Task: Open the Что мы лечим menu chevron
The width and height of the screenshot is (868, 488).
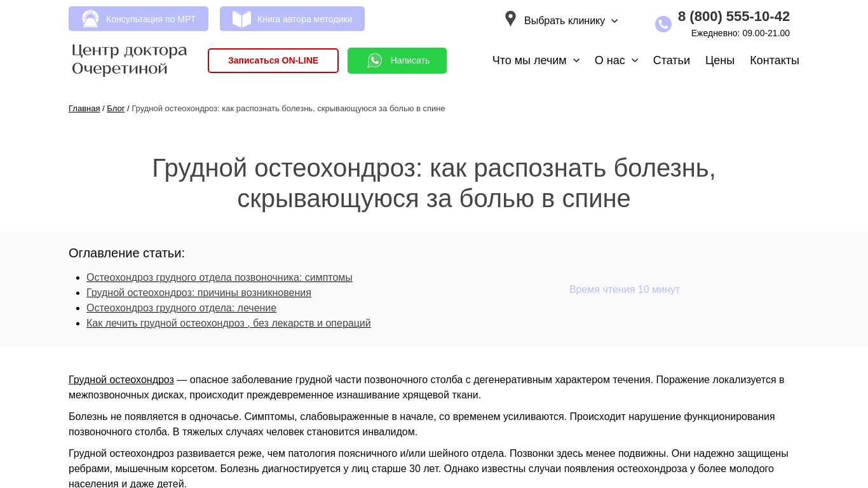Action: 576,60
